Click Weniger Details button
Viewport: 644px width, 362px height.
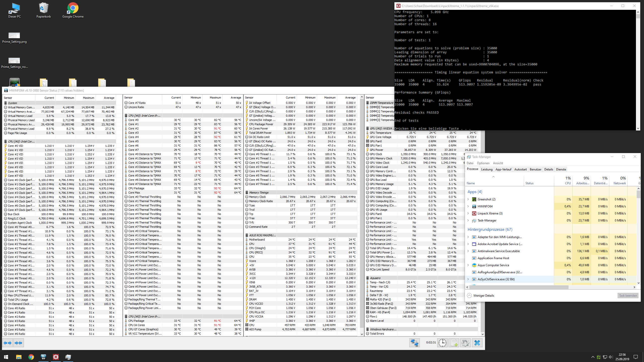tap(480, 296)
